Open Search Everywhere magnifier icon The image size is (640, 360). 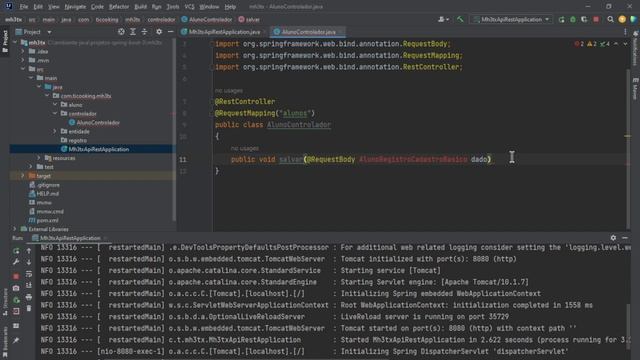(610, 19)
